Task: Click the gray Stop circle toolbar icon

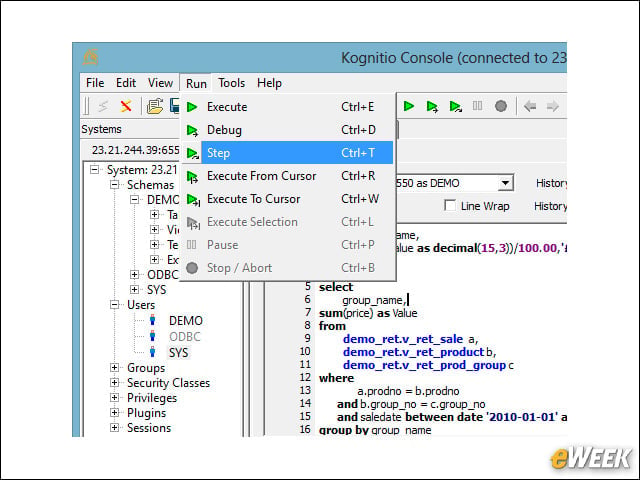Action: click(x=501, y=106)
